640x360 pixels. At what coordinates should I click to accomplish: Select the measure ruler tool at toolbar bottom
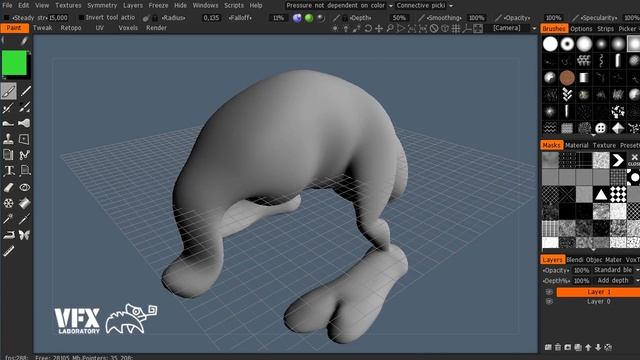point(9,251)
